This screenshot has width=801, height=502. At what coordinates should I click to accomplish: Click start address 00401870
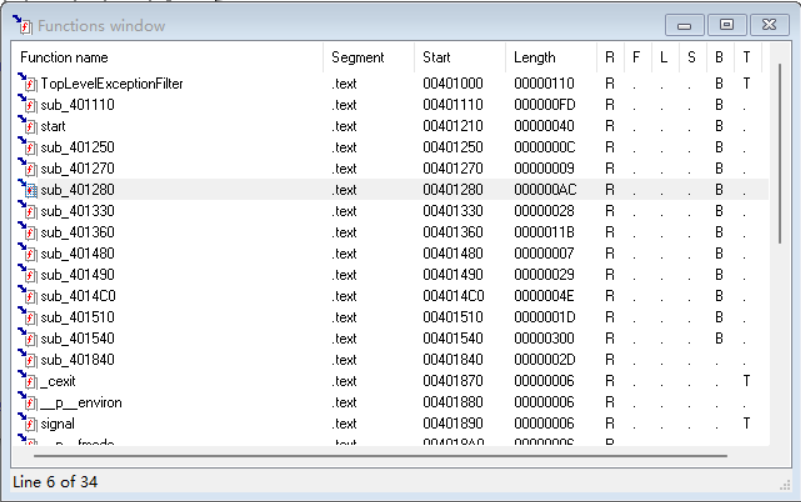453,381
